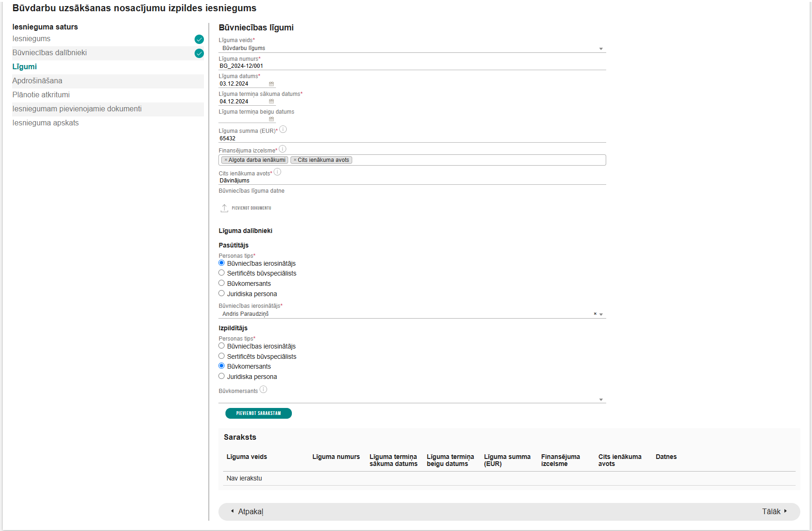Click the green checkmark next to Iesniegums
This screenshot has width=812, height=531.
click(x=199, y=39)
